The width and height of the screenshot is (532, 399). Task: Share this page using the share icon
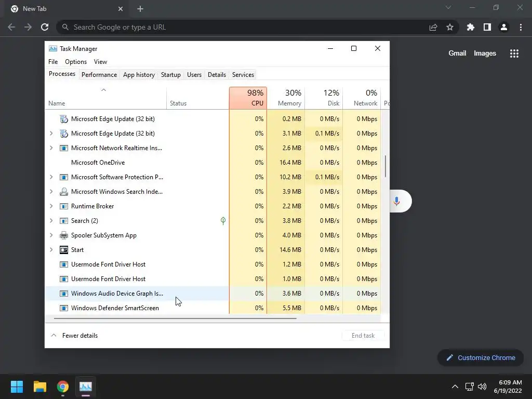click(433, 27)
